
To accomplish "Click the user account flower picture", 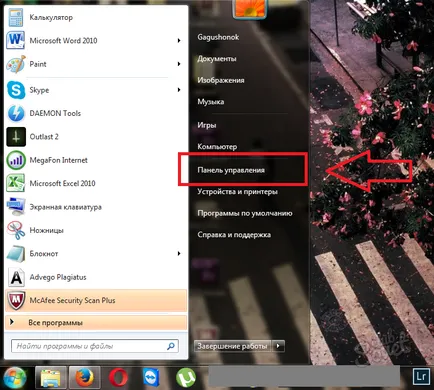I will point(250,9).
